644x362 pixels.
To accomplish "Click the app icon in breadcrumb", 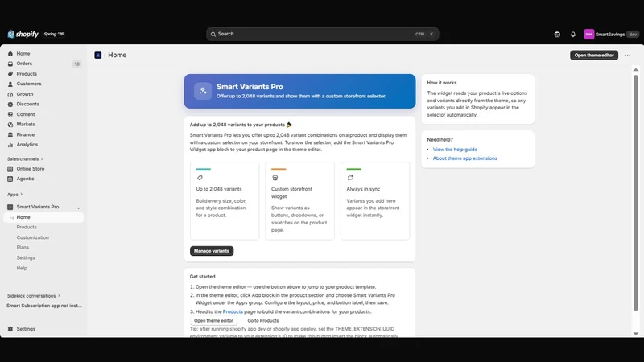I will tap(97, 55).
